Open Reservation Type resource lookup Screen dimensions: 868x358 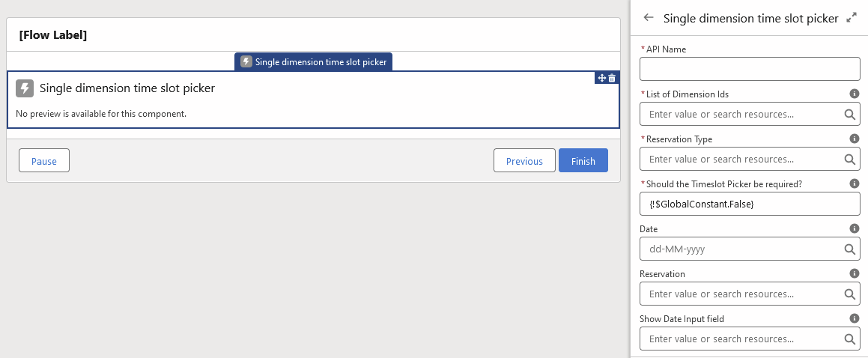coord(849,160)
